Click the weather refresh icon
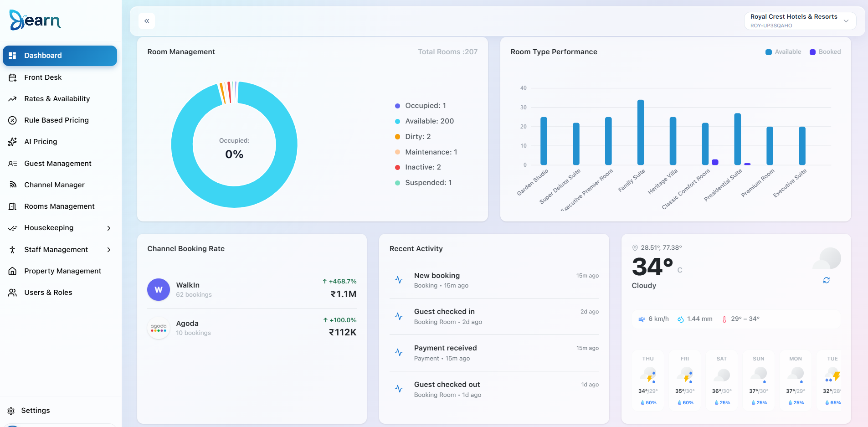Viewport: 868px width, 427px height. [x=826, y=280]
